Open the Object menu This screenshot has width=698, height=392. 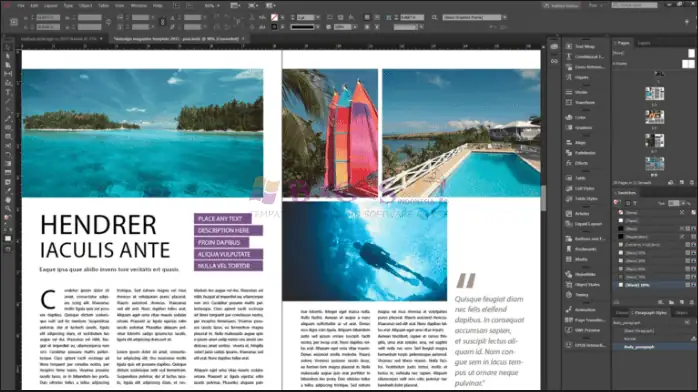tap(85, 6)
